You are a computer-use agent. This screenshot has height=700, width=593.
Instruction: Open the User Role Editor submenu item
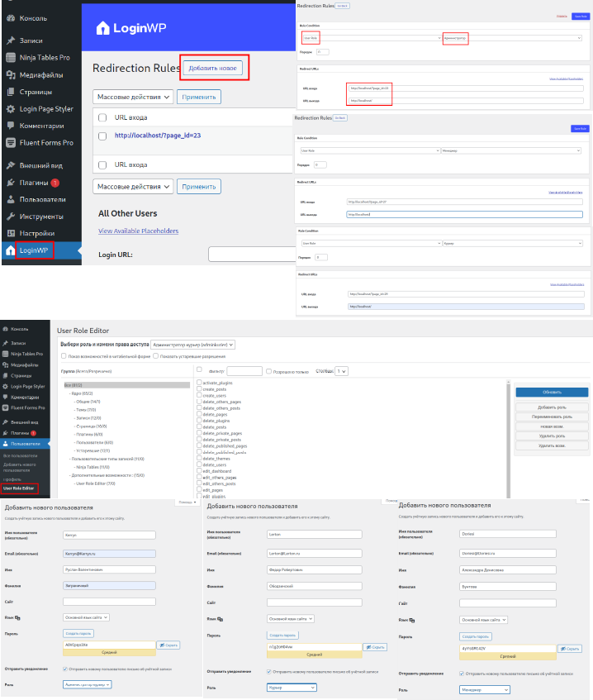pyautogui.click(x=19, y=488)
